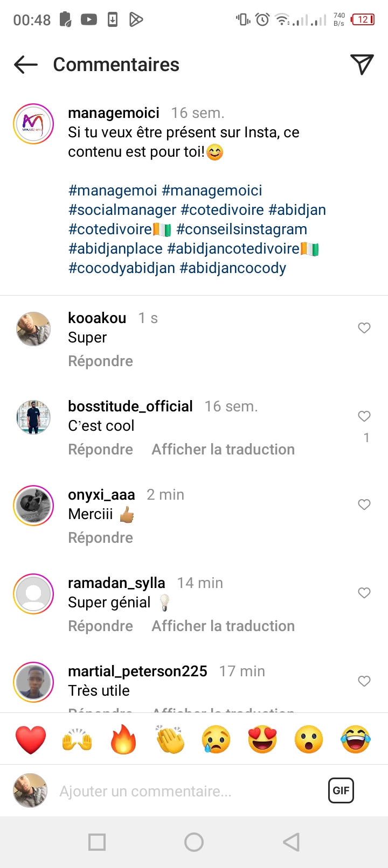The width and height of the screenshot is (388, 868).
Task: Add laughing with tears emoji
Action: click(x=356, y=739)
